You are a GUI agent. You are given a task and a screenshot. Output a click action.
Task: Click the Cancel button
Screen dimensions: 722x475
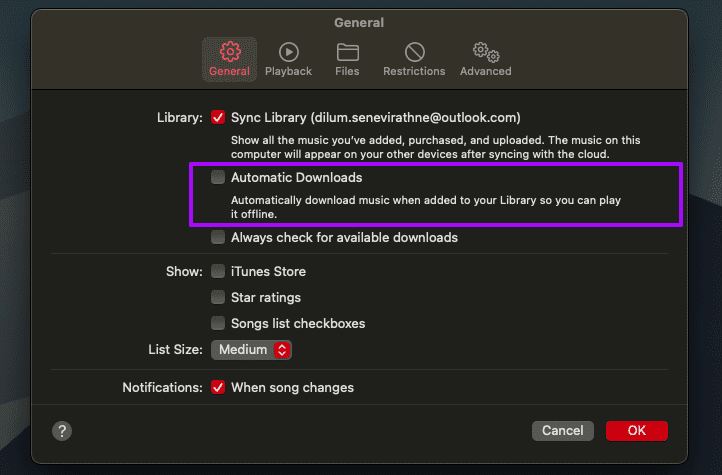point(563,431)
